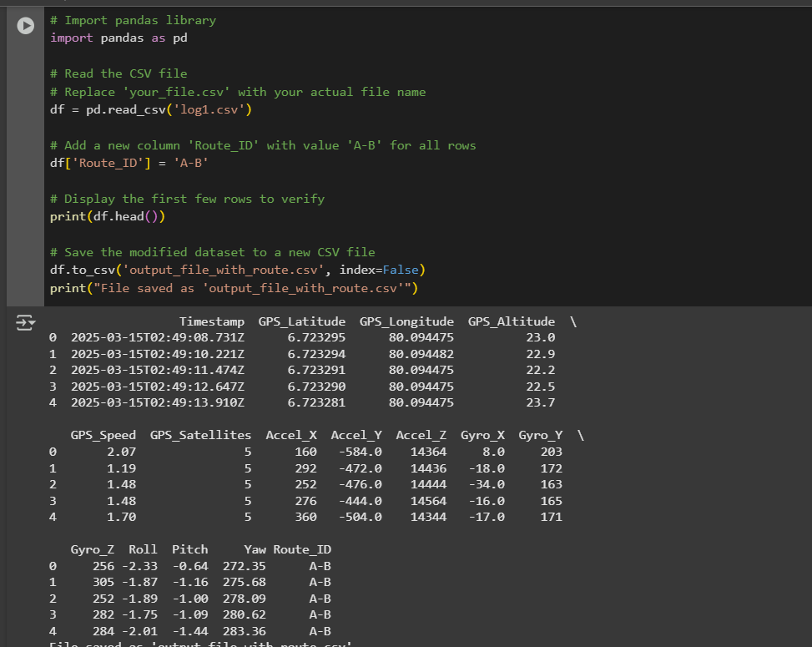Click the False keyword in index=False
This screenshot has height=647, width=812.
401,270
